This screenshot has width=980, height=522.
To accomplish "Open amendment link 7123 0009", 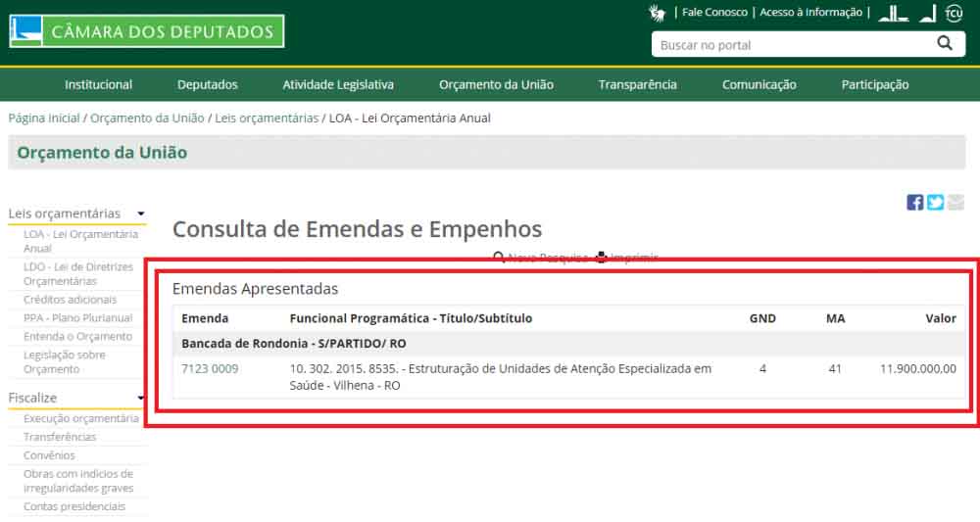I will pyautogui.click(x=210, y=369).
